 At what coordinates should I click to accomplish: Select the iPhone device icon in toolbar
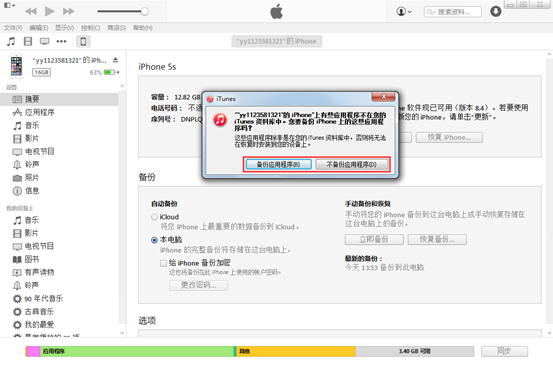coord(83,42)
